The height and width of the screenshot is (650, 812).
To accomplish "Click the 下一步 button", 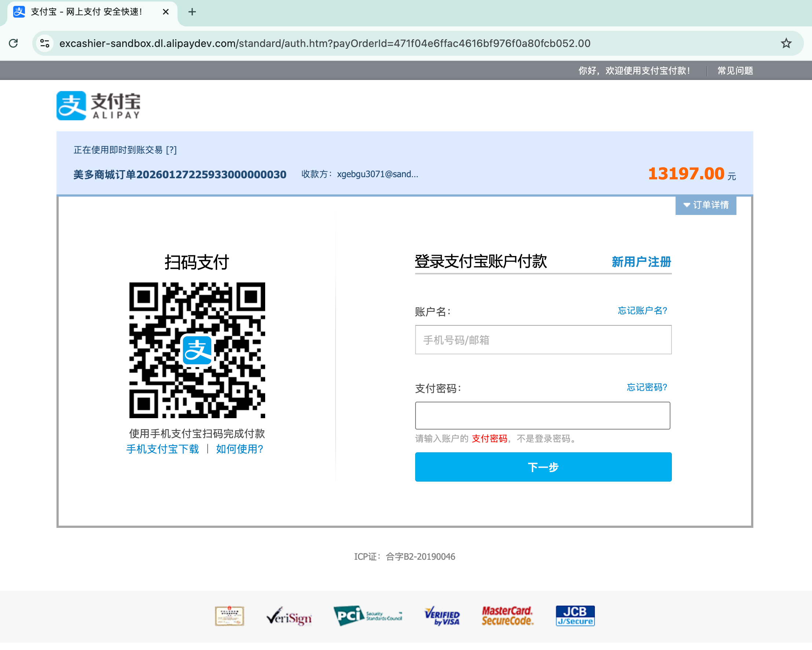I will tap(543, 467).
